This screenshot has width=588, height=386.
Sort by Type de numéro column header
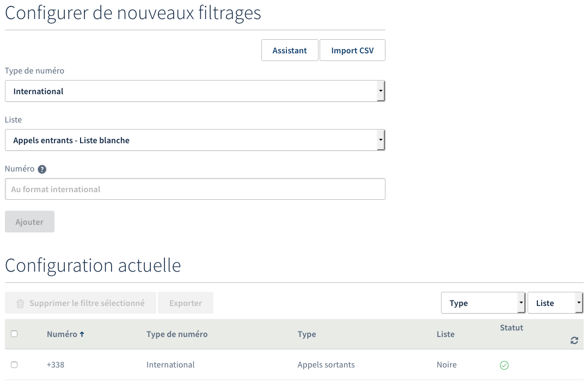coord(177,334)
